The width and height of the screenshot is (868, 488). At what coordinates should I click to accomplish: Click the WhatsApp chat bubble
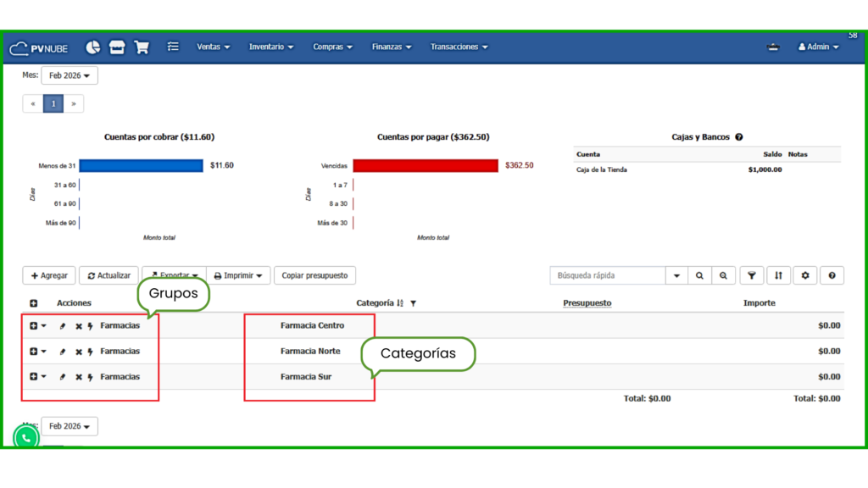[26, 438]
